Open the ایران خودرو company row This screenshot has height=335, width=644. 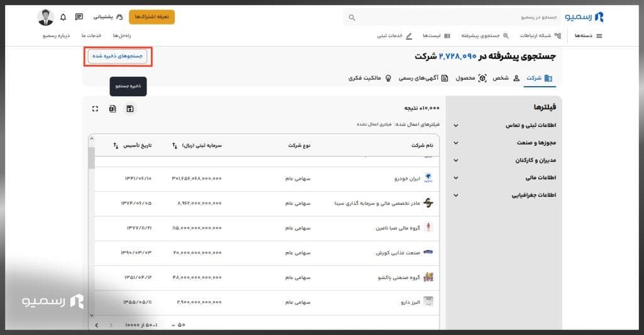(267, 179)
